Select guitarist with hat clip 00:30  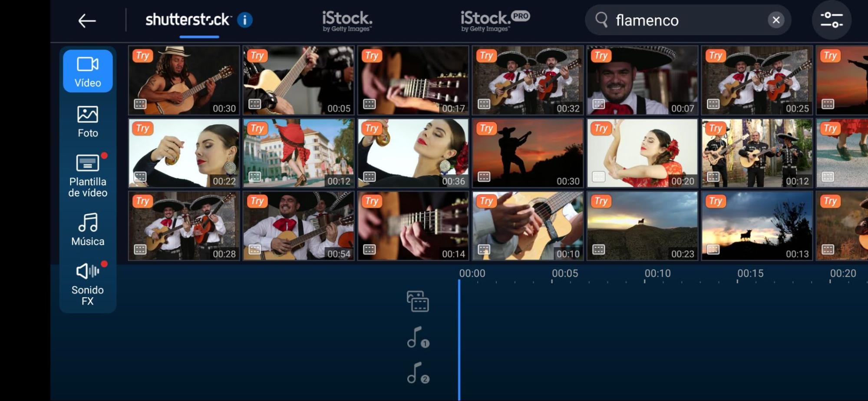point(184,80)
